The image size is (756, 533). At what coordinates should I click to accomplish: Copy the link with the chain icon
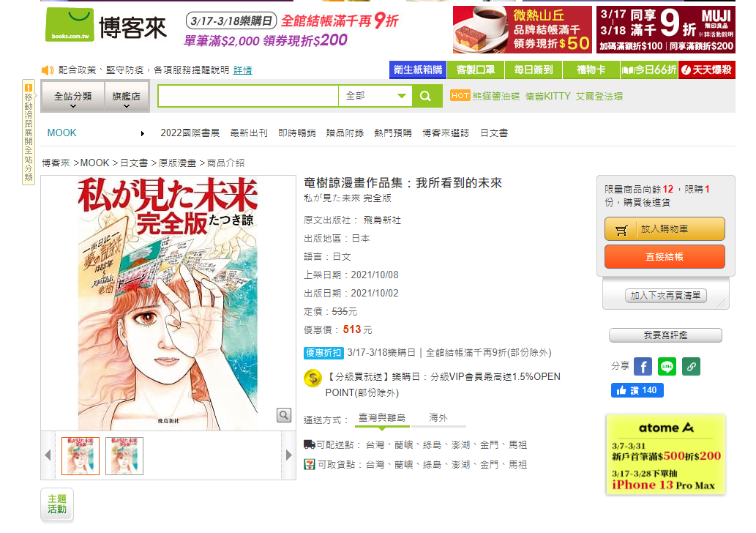[x=691, y=367]
